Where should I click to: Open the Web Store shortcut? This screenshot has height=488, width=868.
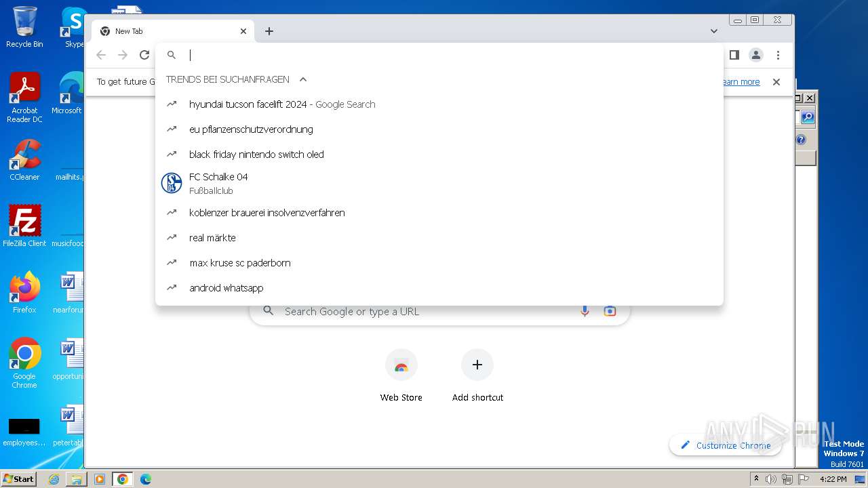pos(401,376)
